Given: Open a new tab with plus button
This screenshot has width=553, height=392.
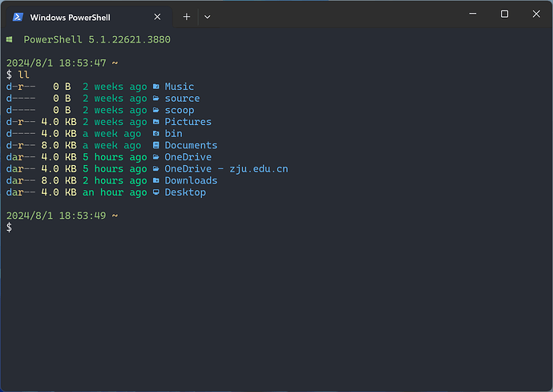Looking at the screenshot, I should [187, 17].
